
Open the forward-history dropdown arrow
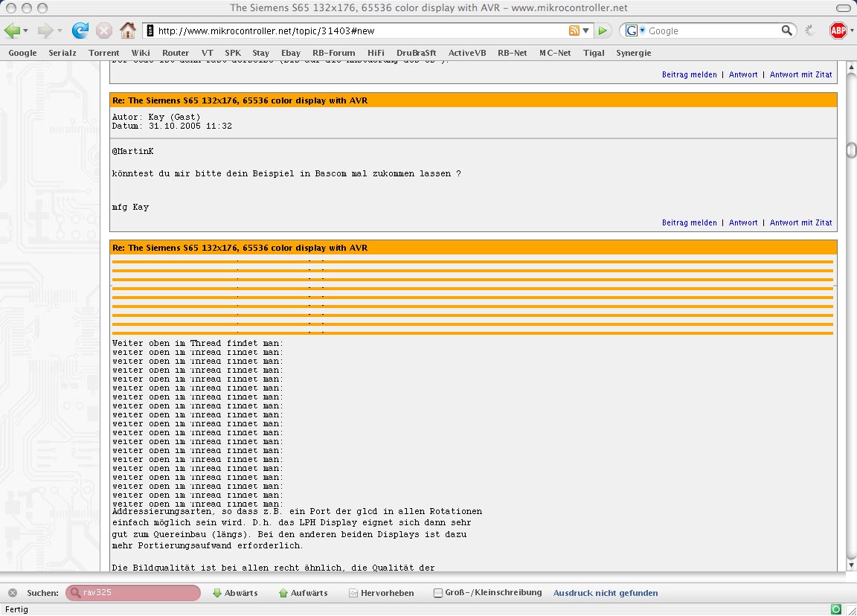coord(60,31)
